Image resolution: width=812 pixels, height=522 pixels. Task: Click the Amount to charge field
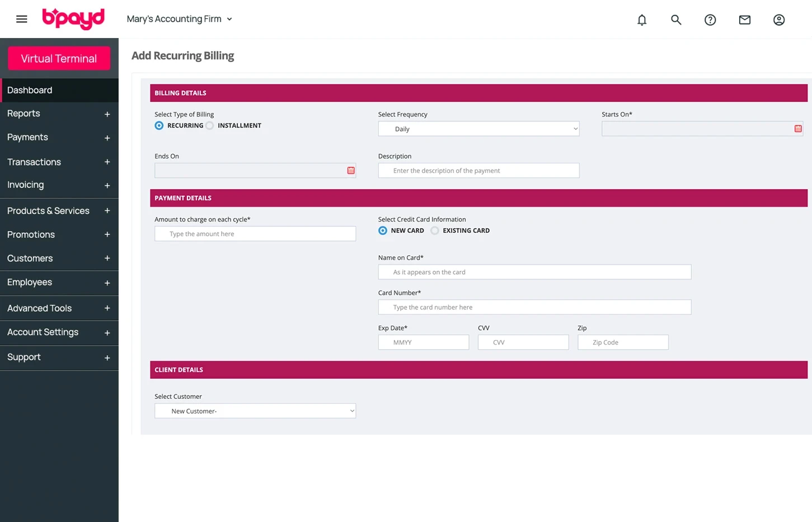pyautogui.click(x=255, y=234)
